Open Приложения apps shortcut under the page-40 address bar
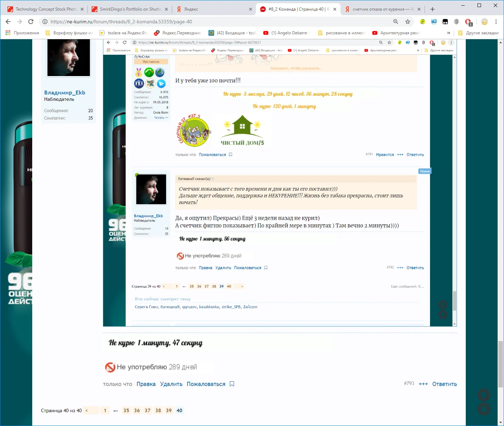 [x=22, y=33]
